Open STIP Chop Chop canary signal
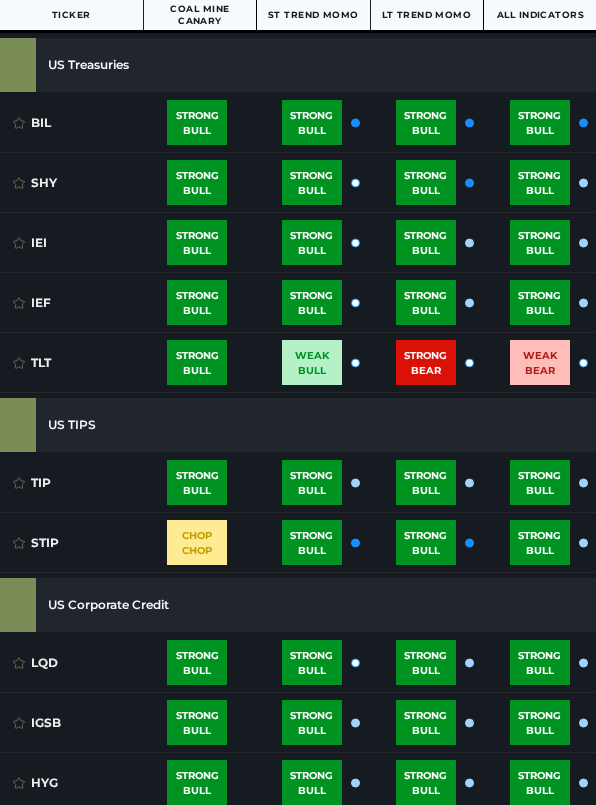This screenshot has height=805, width=596. tap(197, 543)
